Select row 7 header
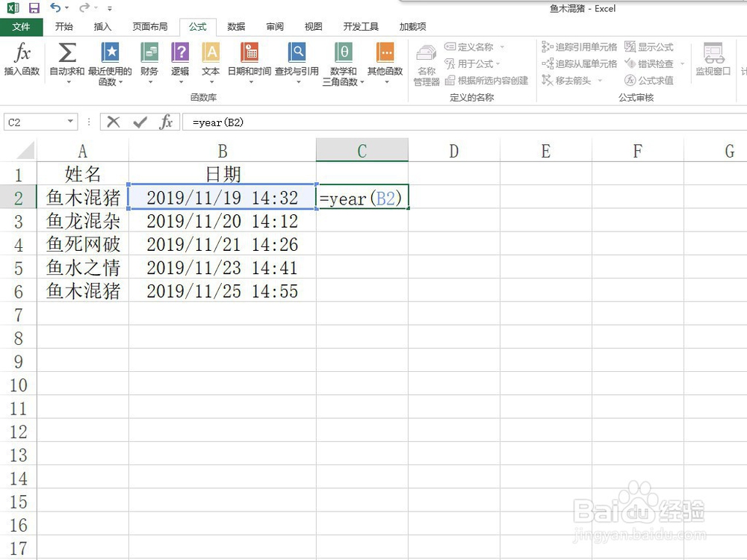This screenshot has height=560, width=747. [18, 315]
